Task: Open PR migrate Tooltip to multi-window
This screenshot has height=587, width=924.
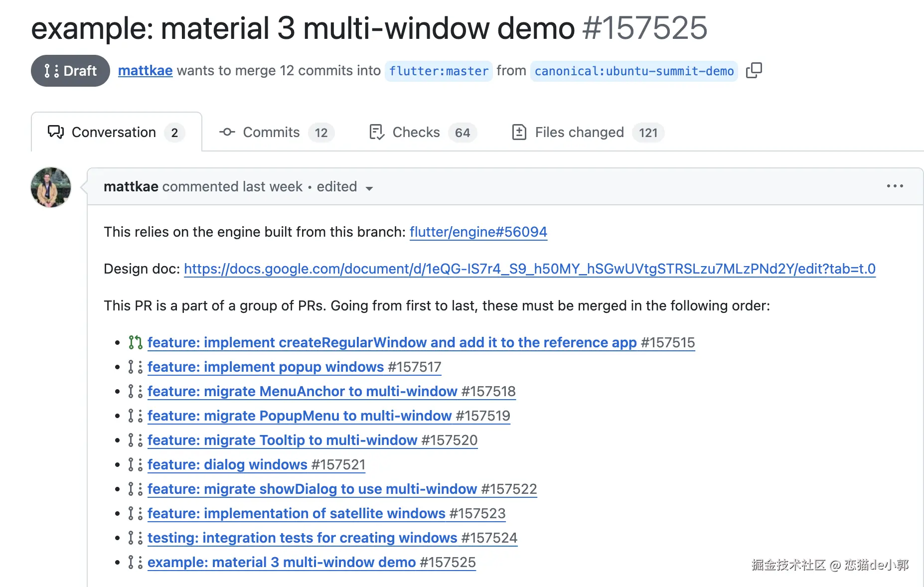Action: (x=312, y=440)
